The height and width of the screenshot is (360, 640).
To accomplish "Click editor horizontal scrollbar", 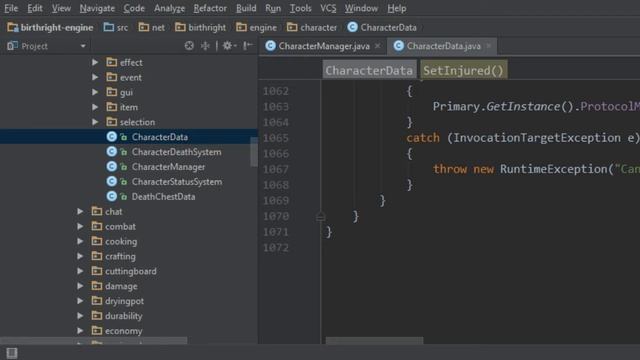I will coord(374,340).
